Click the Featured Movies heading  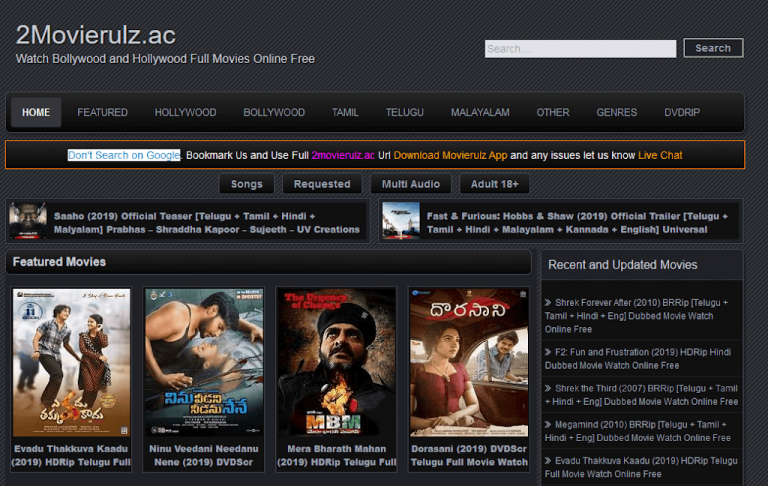click(59, 262)
